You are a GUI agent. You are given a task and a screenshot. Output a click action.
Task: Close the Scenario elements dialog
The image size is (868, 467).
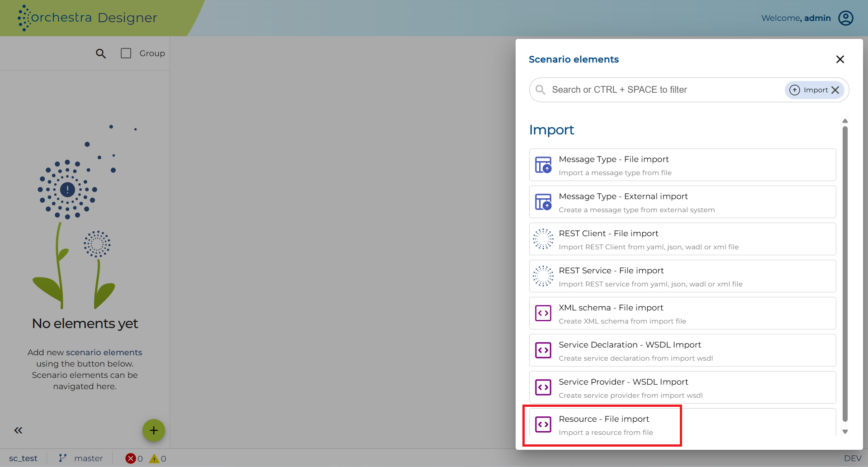[x=840, y=59]
